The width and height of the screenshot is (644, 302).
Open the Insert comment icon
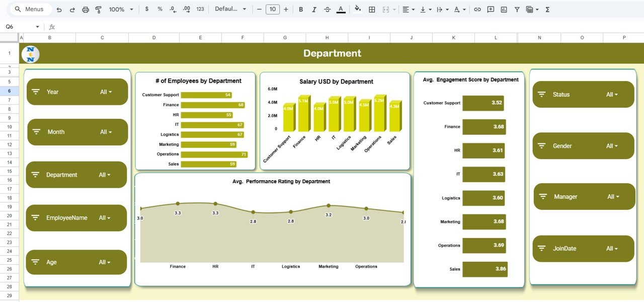(x=491, y=9)
